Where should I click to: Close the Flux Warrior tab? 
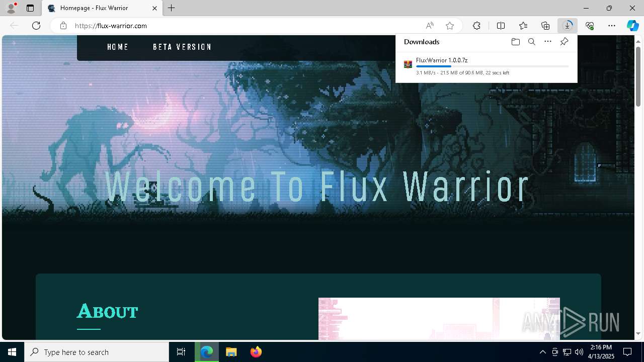(x=155, y=8)
